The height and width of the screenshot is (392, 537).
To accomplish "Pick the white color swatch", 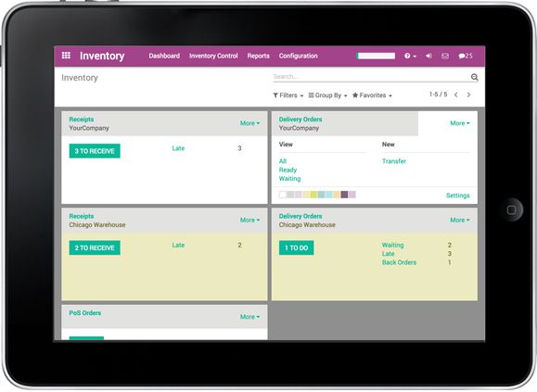I will coord(283,195).
